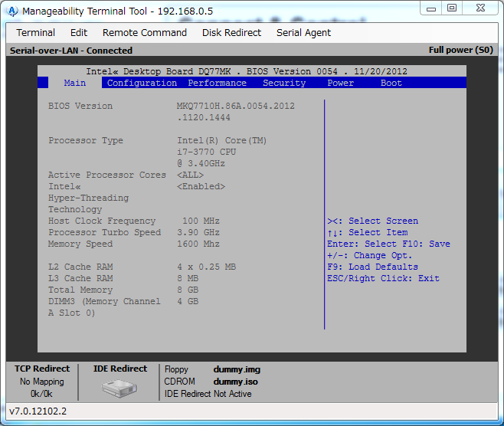This screenshot has width=504, height=426.
Task: Go to the Security BIOS tab
Action: coord(284,83)
